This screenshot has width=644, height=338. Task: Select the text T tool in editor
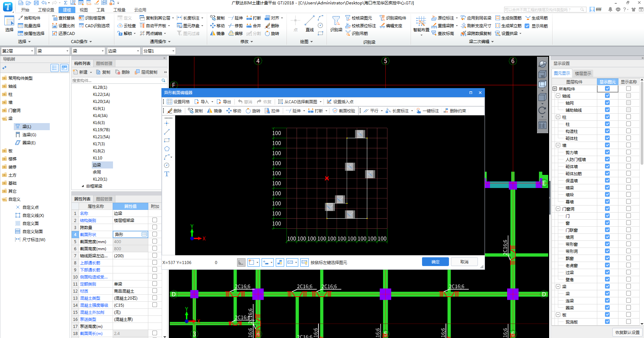point(167,174)
